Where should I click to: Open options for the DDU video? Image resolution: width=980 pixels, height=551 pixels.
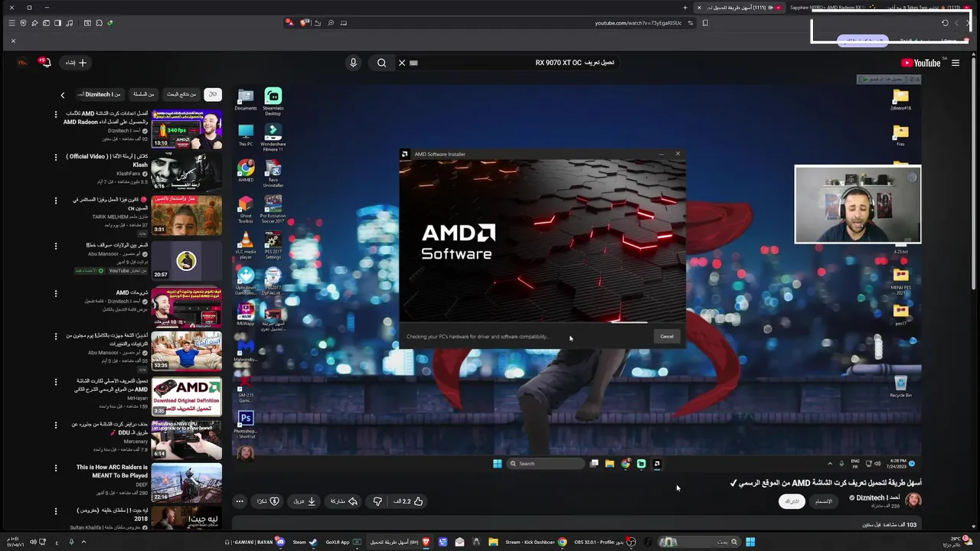tap(55, 425)
